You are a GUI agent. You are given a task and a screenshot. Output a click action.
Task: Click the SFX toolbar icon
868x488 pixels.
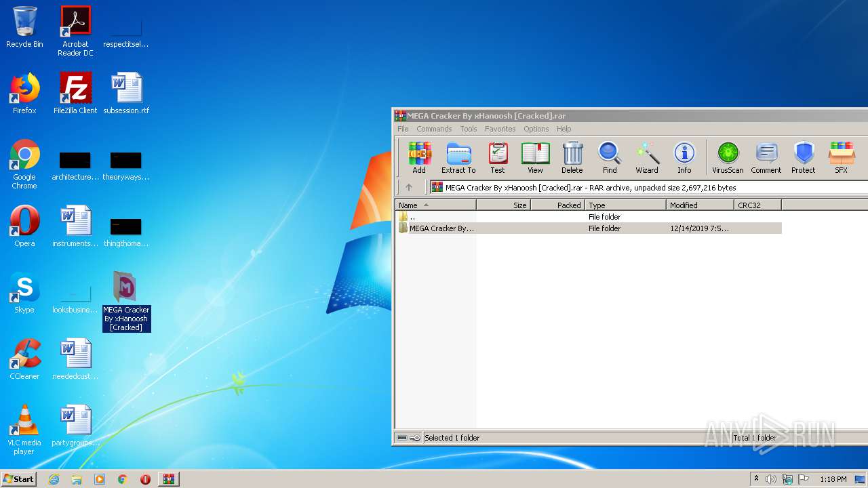[841, 157]
